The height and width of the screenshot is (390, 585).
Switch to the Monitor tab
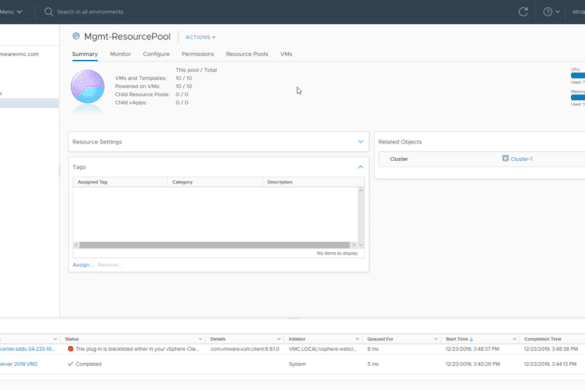click(120, 54)
